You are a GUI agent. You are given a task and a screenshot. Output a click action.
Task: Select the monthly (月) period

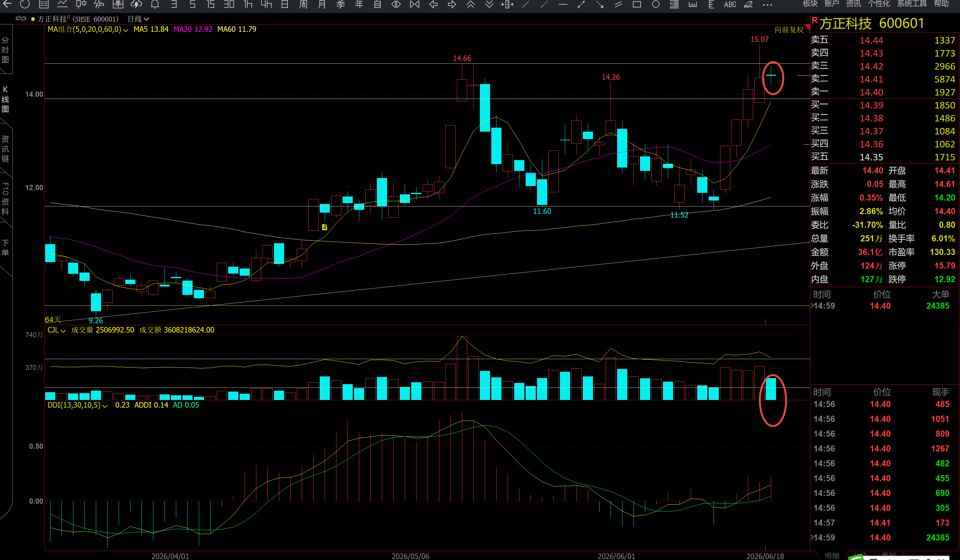322,4
